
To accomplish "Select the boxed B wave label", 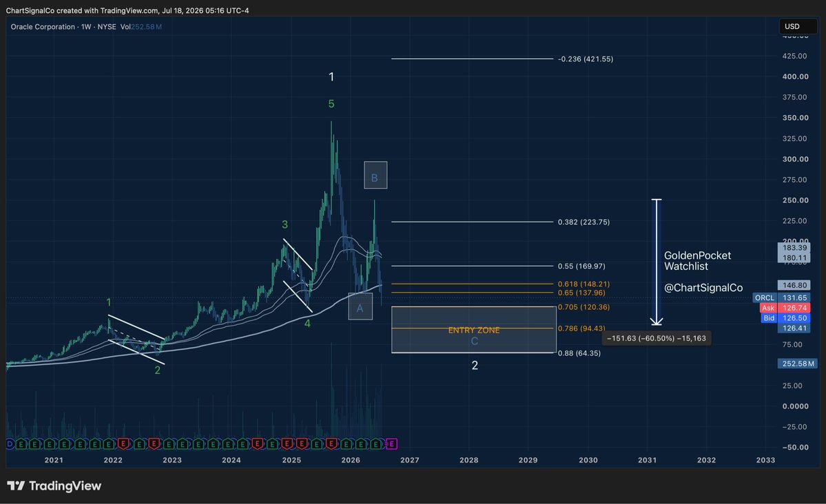I will click(375, 176).
